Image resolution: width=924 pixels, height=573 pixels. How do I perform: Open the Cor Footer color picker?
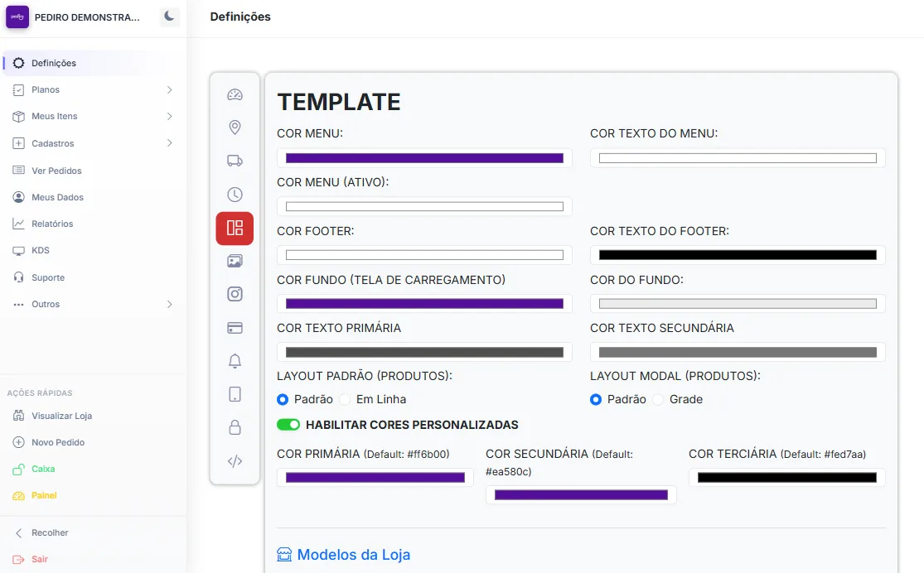point(424,255)
